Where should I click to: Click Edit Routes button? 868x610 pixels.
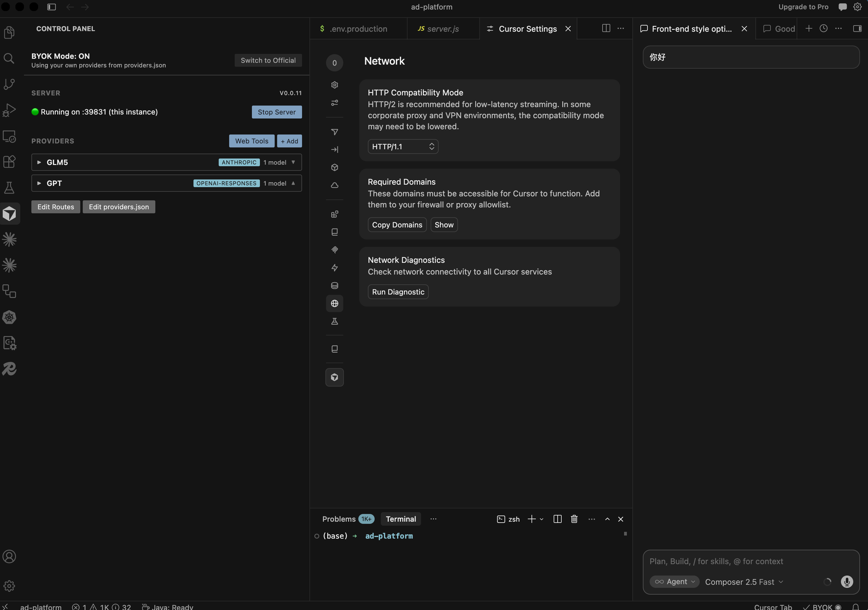56,207
